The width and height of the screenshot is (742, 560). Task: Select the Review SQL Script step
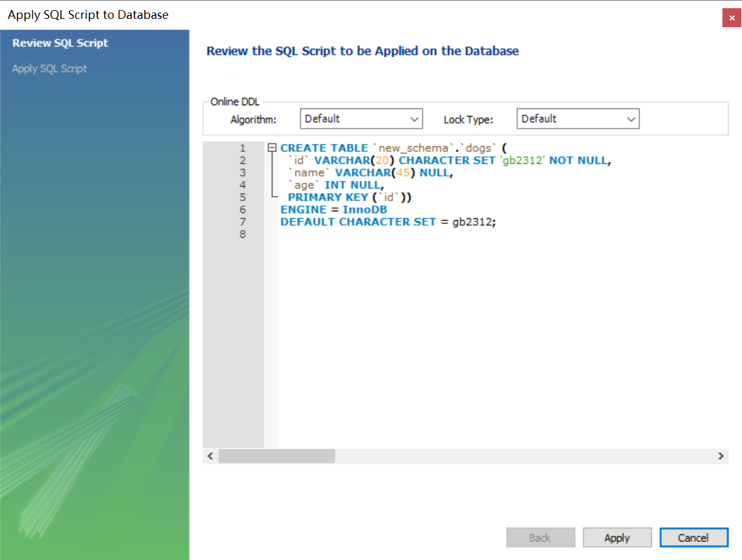tap(60, 43)
